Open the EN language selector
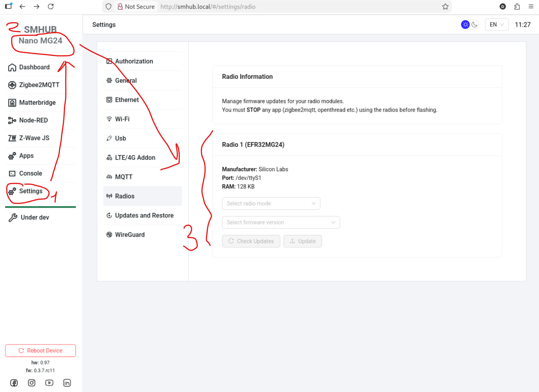 496,25
